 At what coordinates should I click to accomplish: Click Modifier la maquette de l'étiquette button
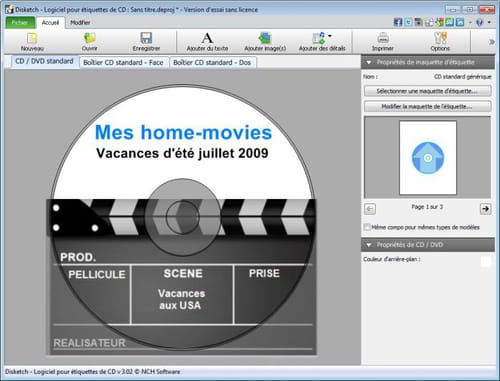click(427, 107)
